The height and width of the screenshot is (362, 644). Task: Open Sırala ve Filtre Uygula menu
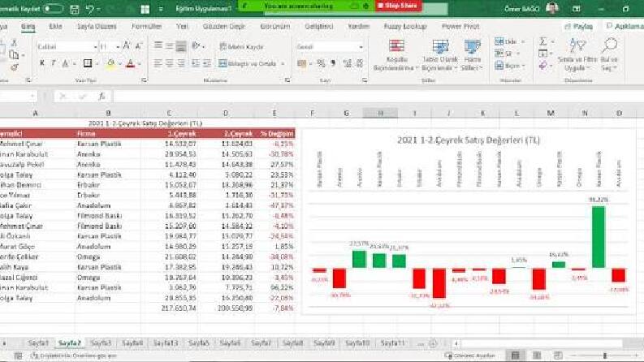pyautogui.click(x=577, y=55)
